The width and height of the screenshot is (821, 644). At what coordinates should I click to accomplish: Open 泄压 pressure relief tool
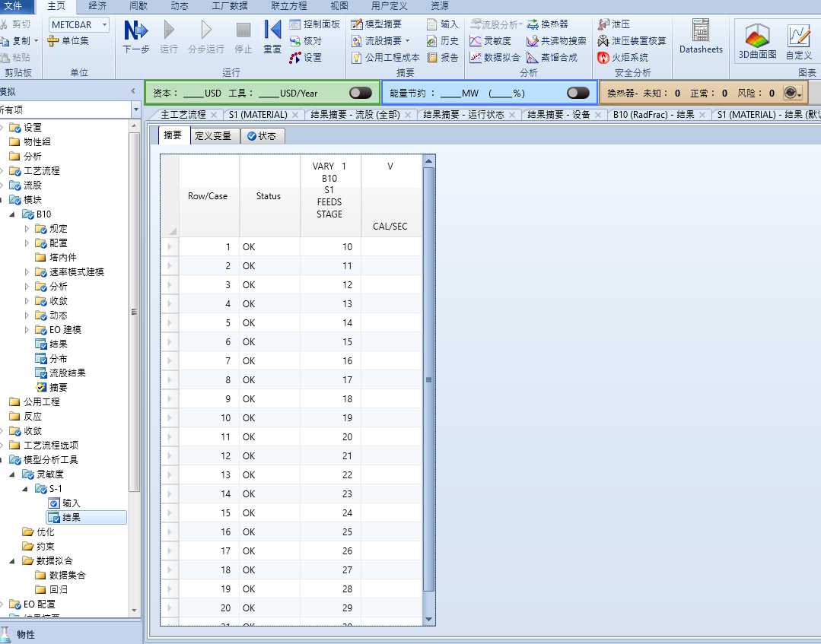pyautogui.click(x=613, y=24)
